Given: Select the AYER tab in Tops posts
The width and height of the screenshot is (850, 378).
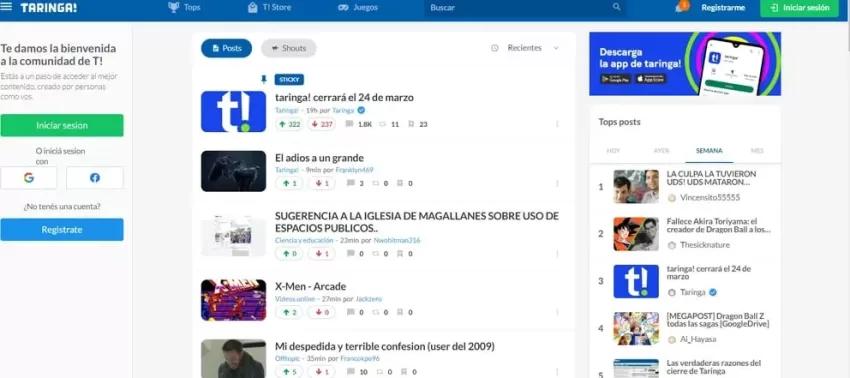Looking at the screenshot, I should point(661,151).
